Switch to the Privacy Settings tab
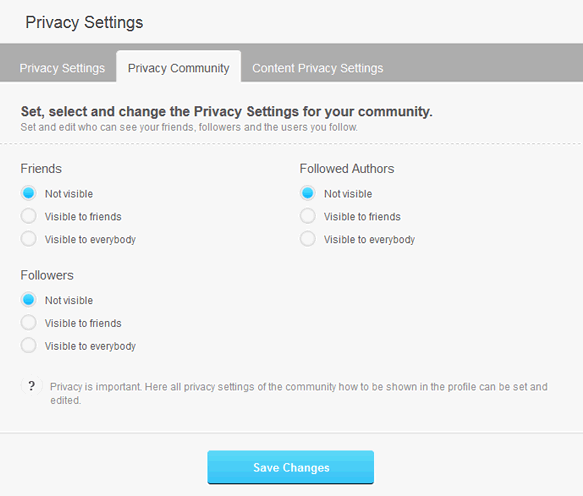The width and height of the screenshot is (583, 496). 62,68
